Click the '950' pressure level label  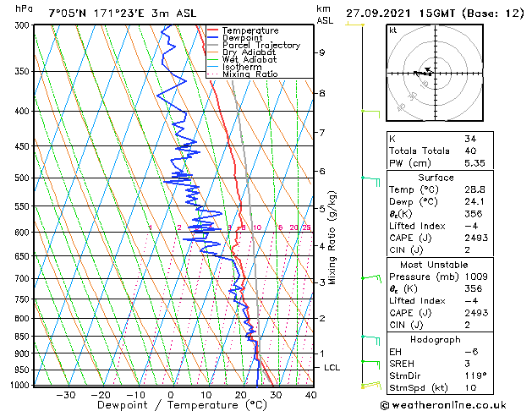24,370
